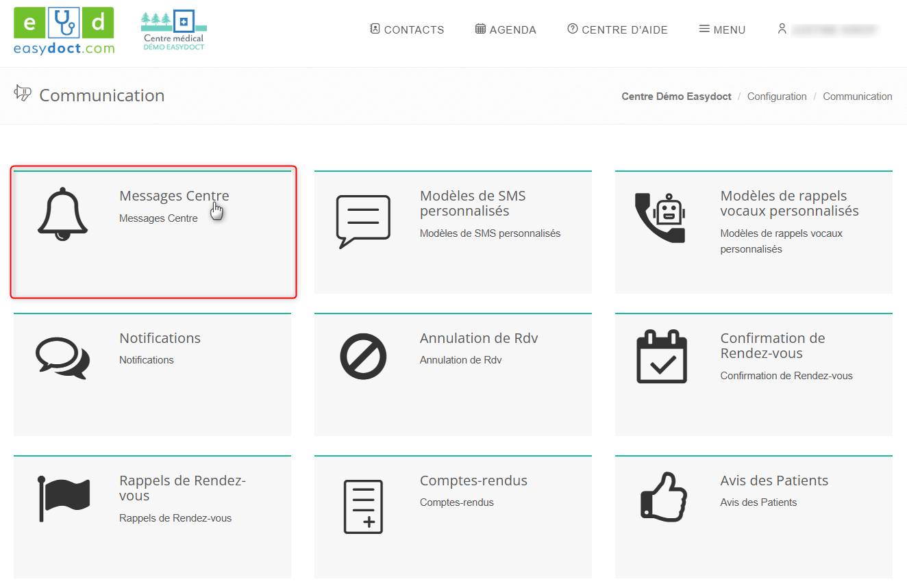Click the Centre Démo Easydoct breadcrumb
This screenshot has width=907, height=588.
[676, 97]
